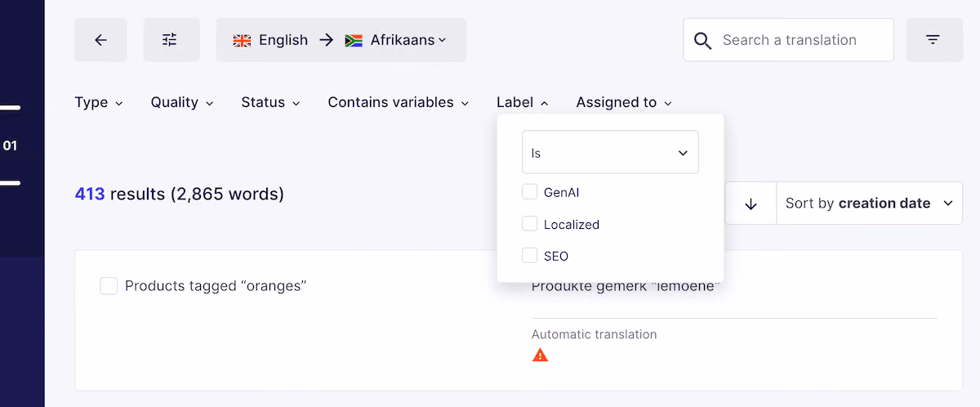Collapse the Label filter dropdown
The image size is (980, 407).
523,102
